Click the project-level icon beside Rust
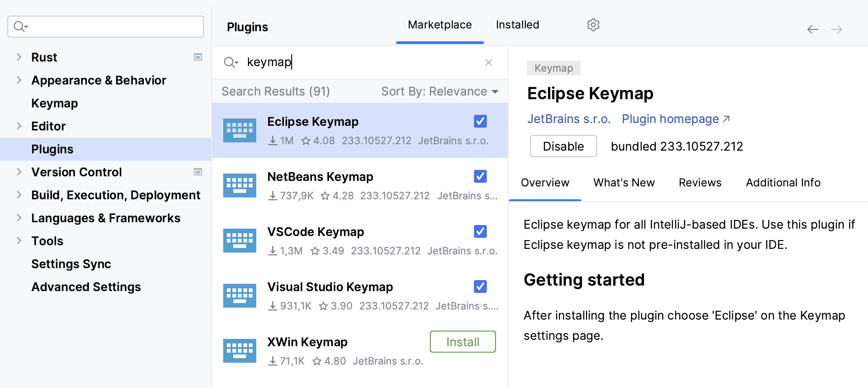The width and height of the screenshot is (868, 388). point(198,57)
